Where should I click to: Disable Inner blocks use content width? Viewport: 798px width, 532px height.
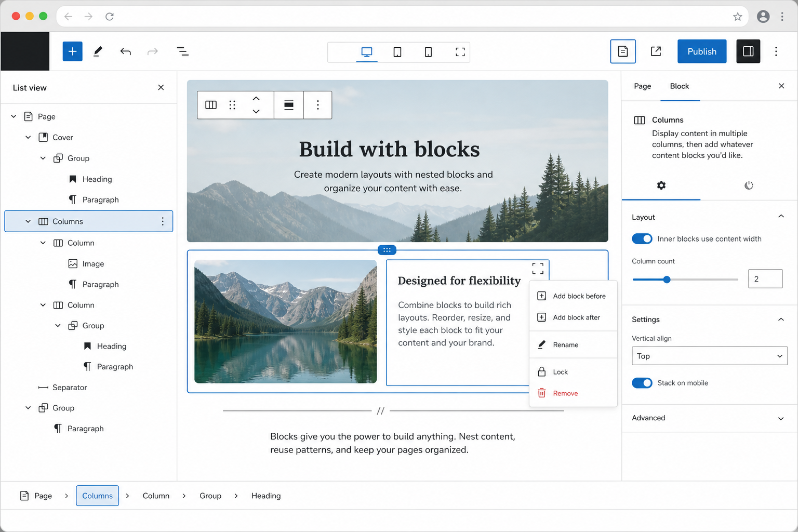coord(642,238)
